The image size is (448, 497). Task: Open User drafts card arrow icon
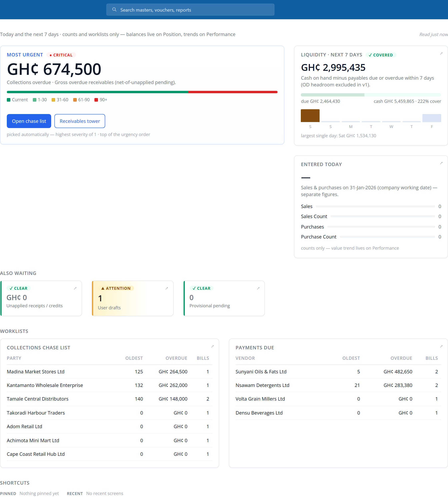point(167,288)
